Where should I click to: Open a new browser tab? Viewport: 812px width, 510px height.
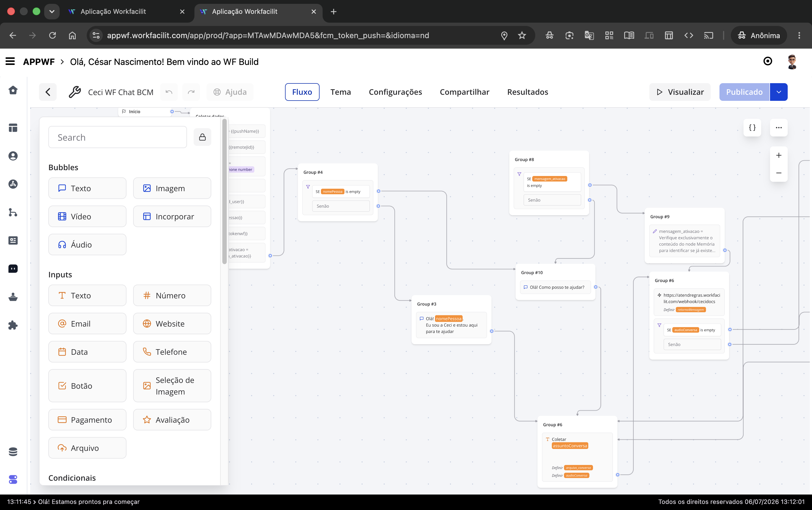point(334,12)
